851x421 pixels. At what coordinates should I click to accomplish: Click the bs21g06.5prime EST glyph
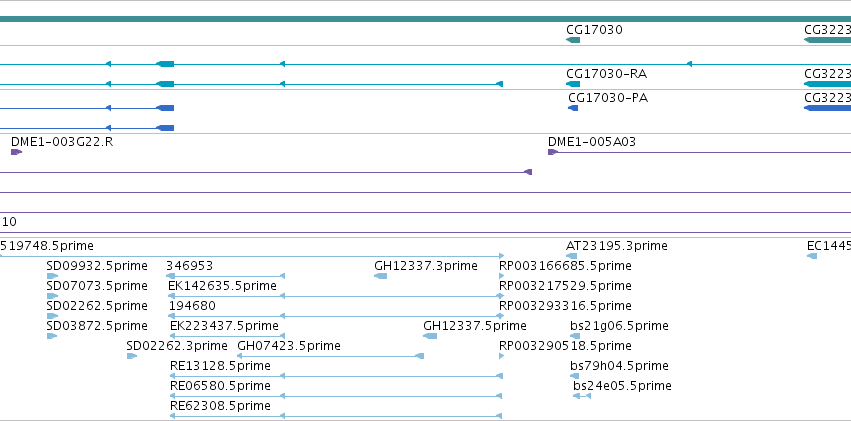575,336
